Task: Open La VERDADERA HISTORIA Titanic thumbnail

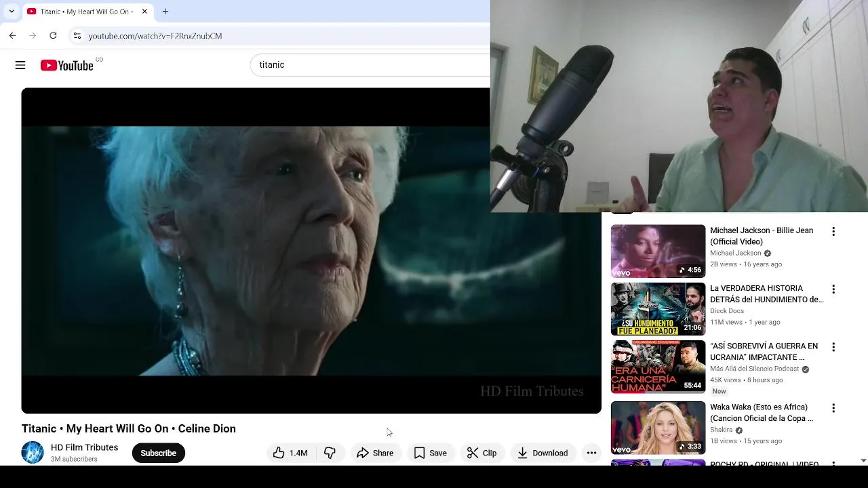Action: (658, 309)
